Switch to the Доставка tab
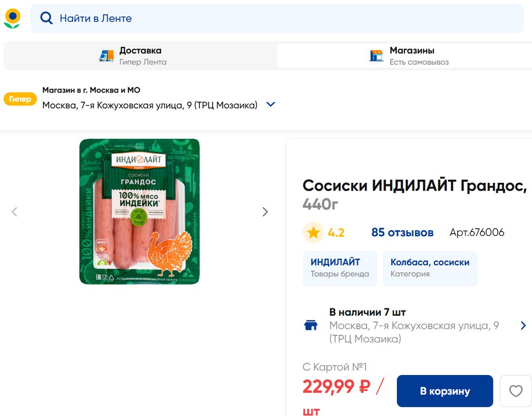This screenshot has height=416, width=532. [140, 56]
